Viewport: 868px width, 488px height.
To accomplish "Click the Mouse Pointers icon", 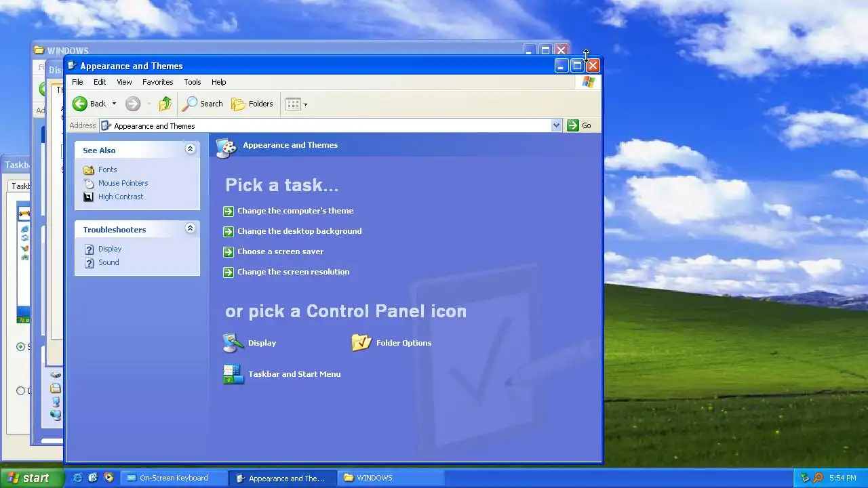I will (88, 183).
